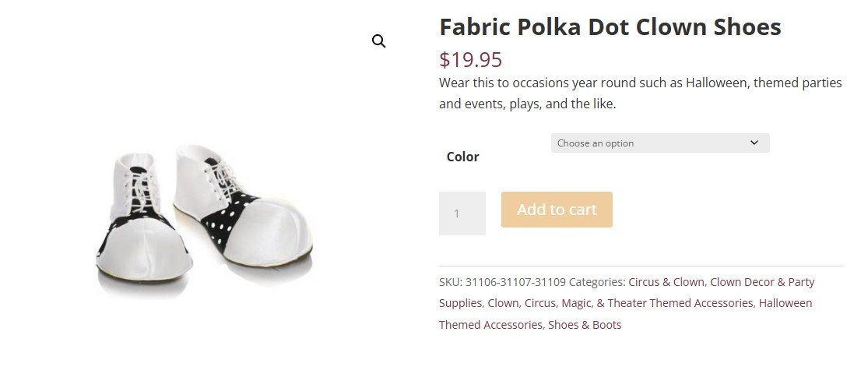The height and width of the screenshot is (381, 868).
Task: Go to the Shoes & Boots category
Action: pos(585,325)
